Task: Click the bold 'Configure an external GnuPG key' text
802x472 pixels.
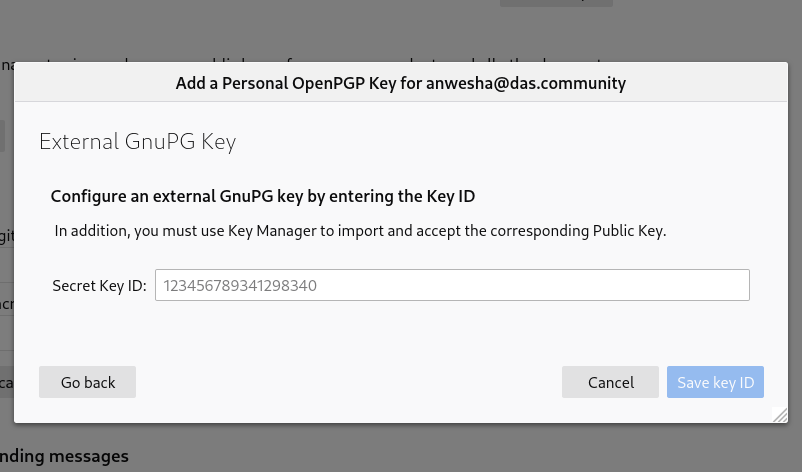Action: (263, 196)
